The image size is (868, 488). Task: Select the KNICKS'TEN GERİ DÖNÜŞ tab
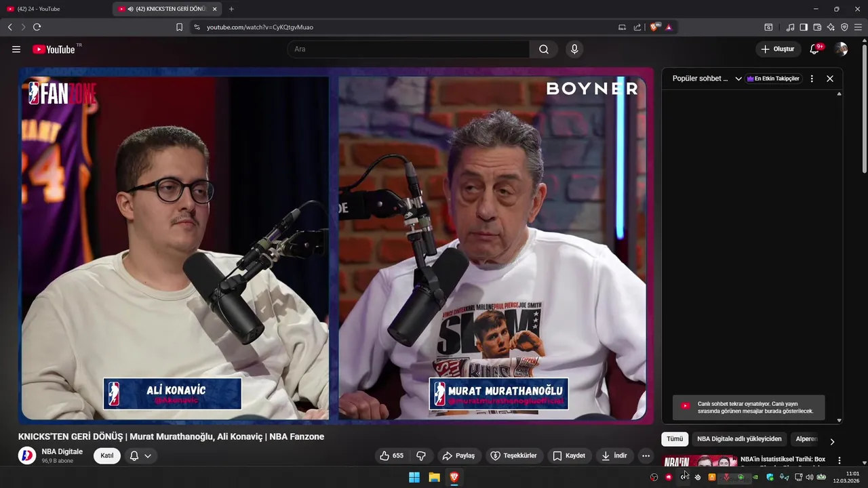tap(166, 9)
